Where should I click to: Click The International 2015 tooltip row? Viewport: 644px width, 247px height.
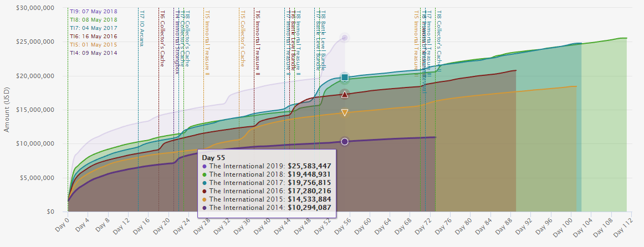tap(267, 199)
